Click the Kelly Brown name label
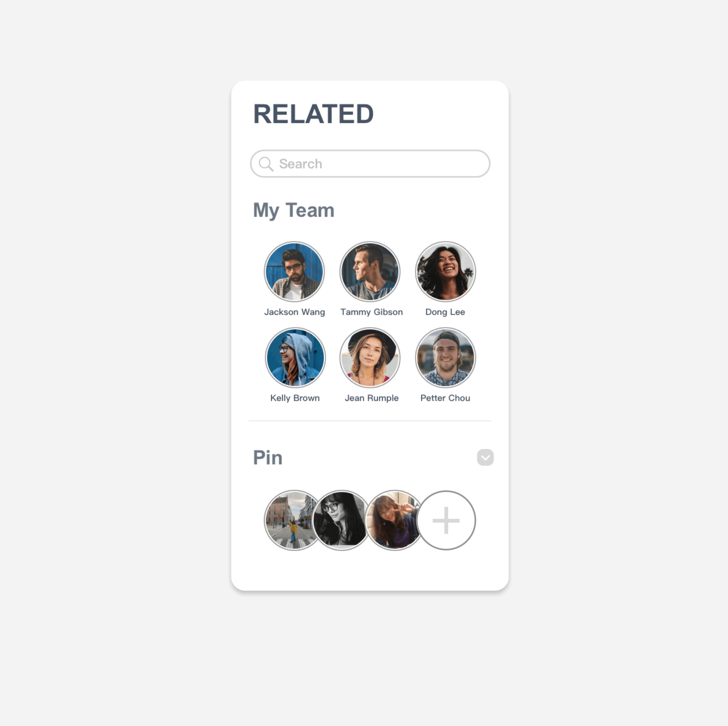 [295, 398]
